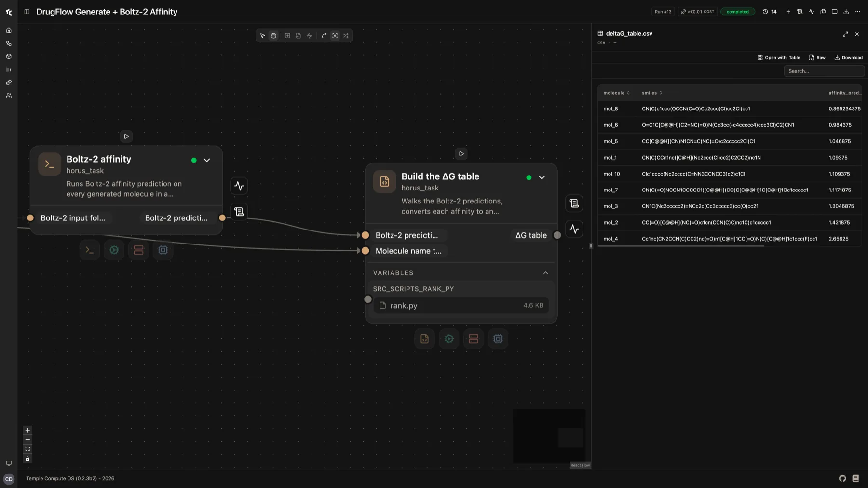The height and width of the screenshot is (488, 868).
Task: Select the pointer selection tool
Action: point(262,36)
